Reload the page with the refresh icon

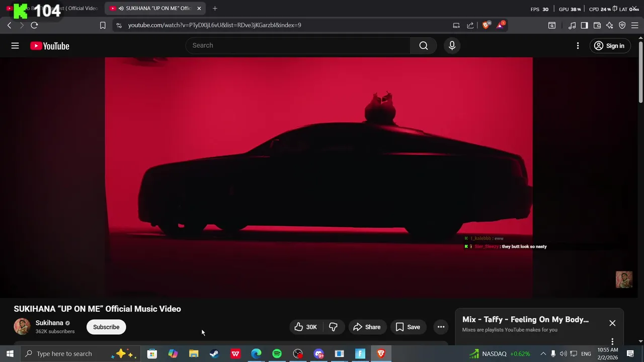click(x=34, y=25)
